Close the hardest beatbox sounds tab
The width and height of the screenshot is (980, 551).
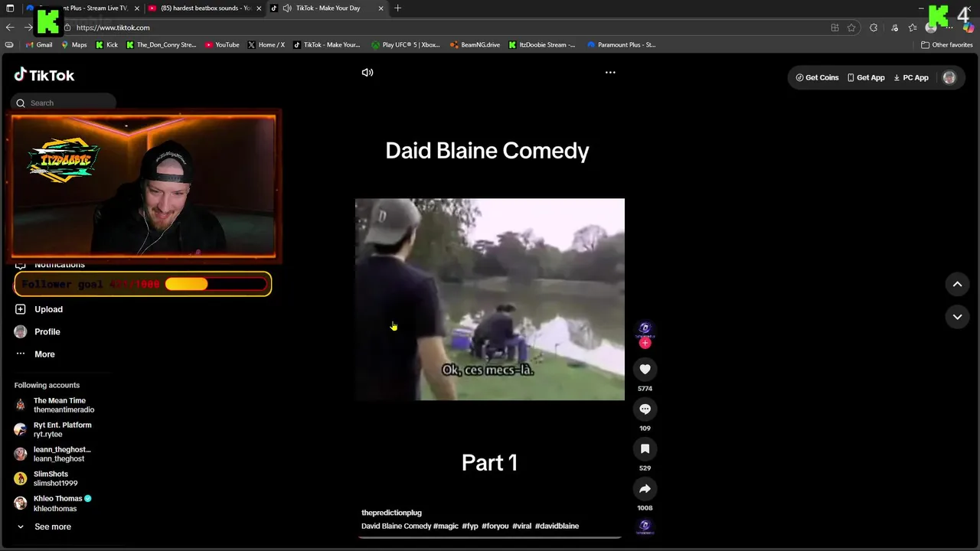tap(259, 8)
